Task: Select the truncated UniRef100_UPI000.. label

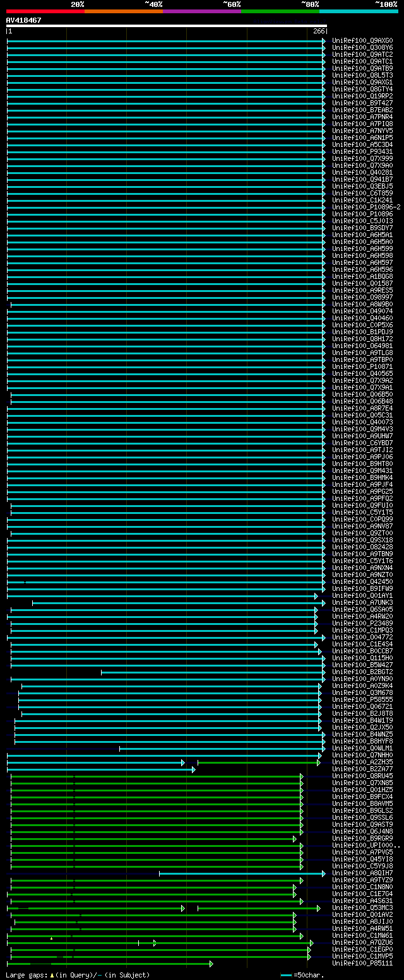Action: 366,845
